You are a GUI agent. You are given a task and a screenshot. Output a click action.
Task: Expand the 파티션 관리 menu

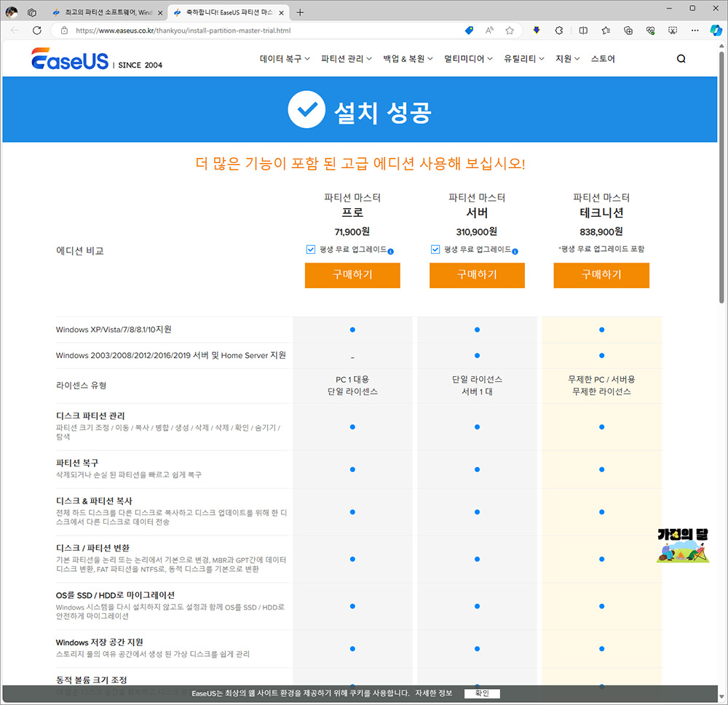[347, 58]
